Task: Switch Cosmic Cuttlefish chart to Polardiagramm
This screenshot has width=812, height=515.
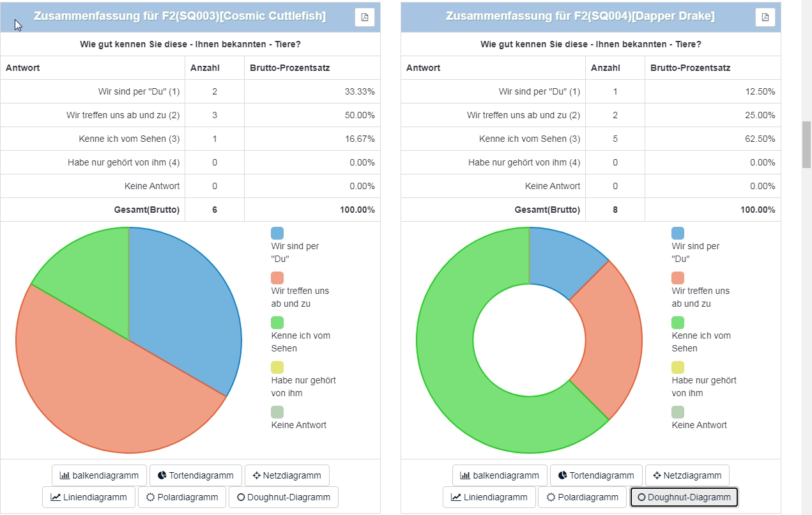Action: click(182, 497)
